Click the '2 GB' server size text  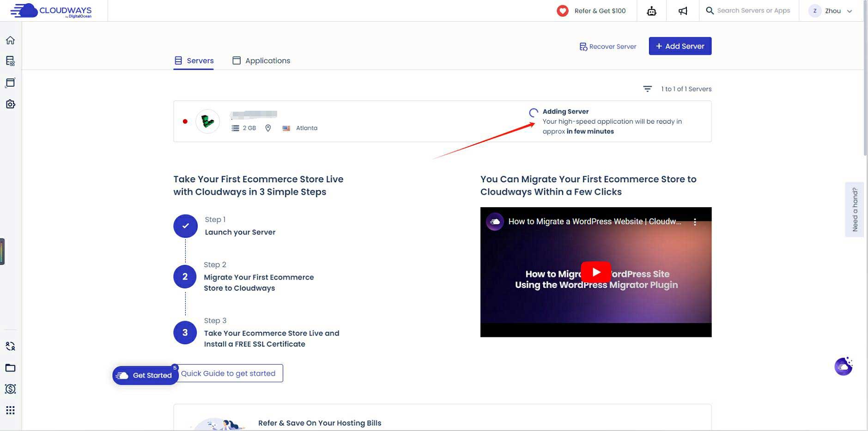coord(249,128)
